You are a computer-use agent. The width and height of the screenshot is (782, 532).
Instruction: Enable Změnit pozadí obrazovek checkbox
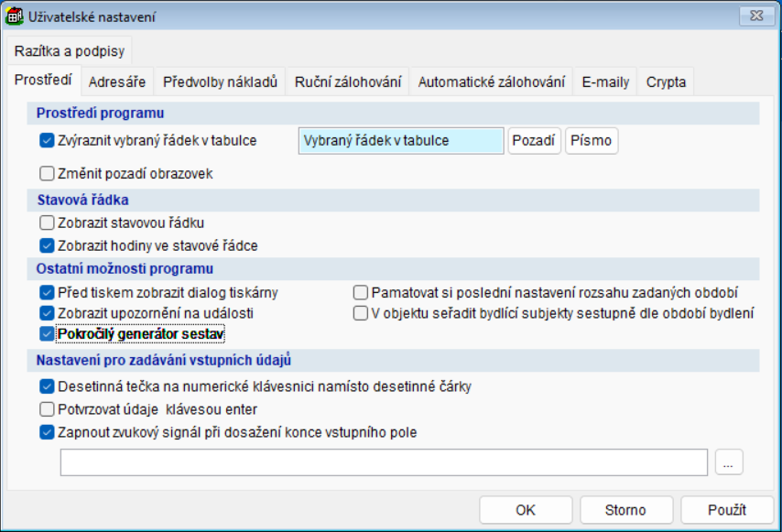[48, 173]
